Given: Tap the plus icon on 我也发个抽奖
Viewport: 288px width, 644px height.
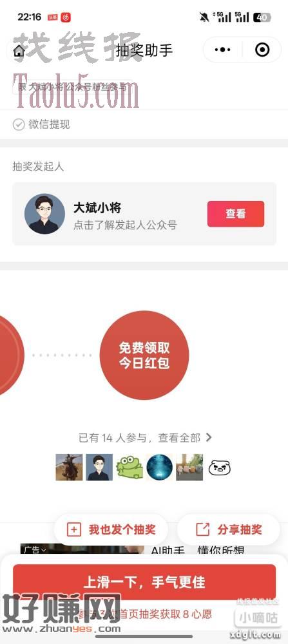Looking at the screenshot, I should 73,529.
